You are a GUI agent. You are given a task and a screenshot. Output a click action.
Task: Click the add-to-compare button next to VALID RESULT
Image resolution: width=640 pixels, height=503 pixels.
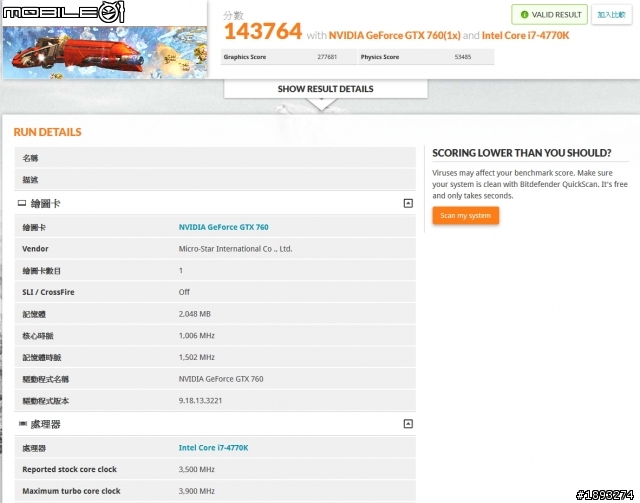(611, 15)
